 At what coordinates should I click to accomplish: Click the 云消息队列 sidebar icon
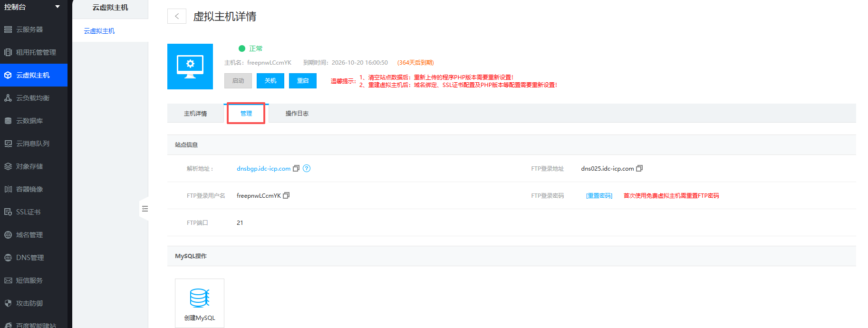(x=8, y=144)
